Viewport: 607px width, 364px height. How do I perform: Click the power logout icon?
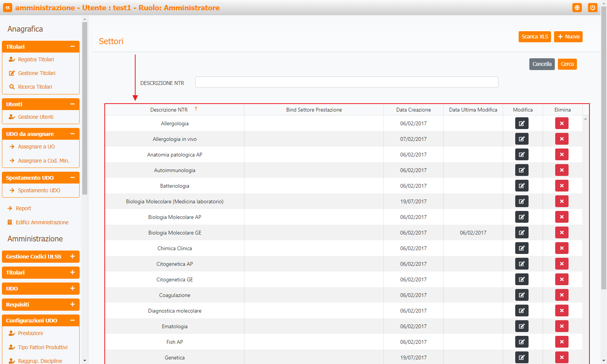click(x=592, y=8)
